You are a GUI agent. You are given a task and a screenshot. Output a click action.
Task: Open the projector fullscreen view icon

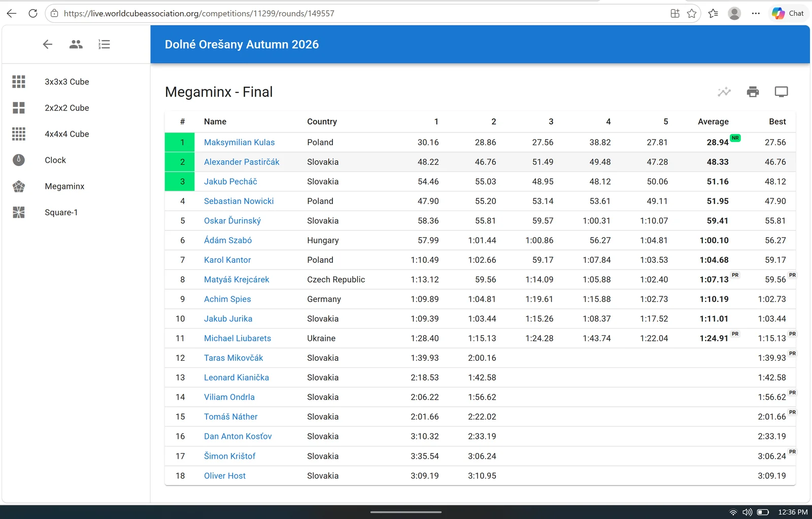(x=782, y=92)
